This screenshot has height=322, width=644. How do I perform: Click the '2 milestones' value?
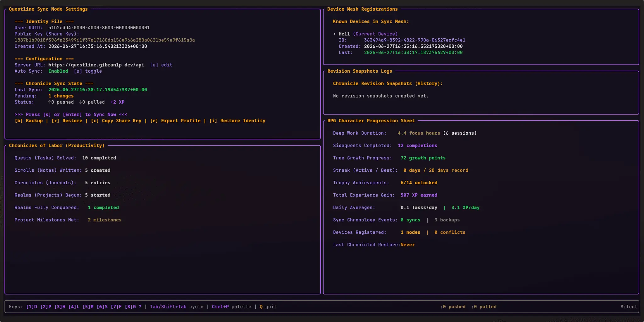pyautogui.click(x=105, y=220)
